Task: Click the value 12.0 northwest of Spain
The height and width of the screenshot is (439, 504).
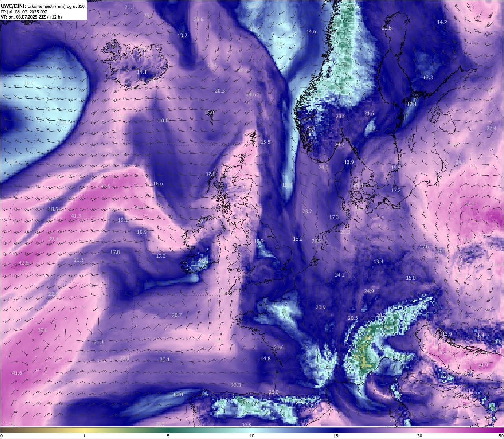Action: click(x=178, y=395)
